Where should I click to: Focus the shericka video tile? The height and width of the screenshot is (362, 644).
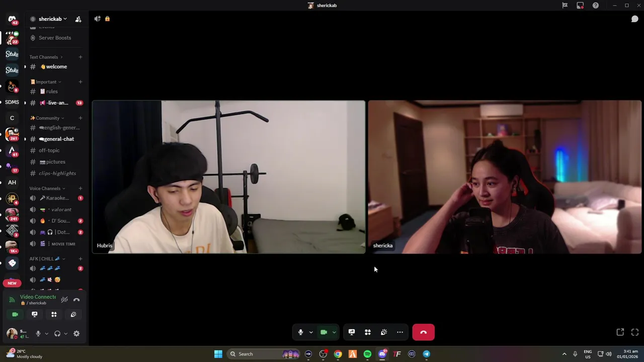[505, 177]
